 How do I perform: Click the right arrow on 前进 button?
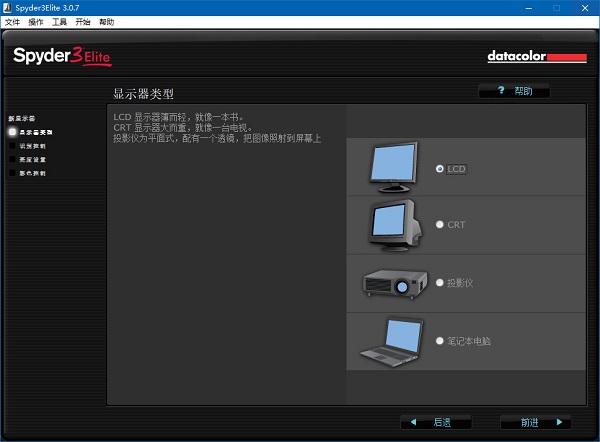559,422
